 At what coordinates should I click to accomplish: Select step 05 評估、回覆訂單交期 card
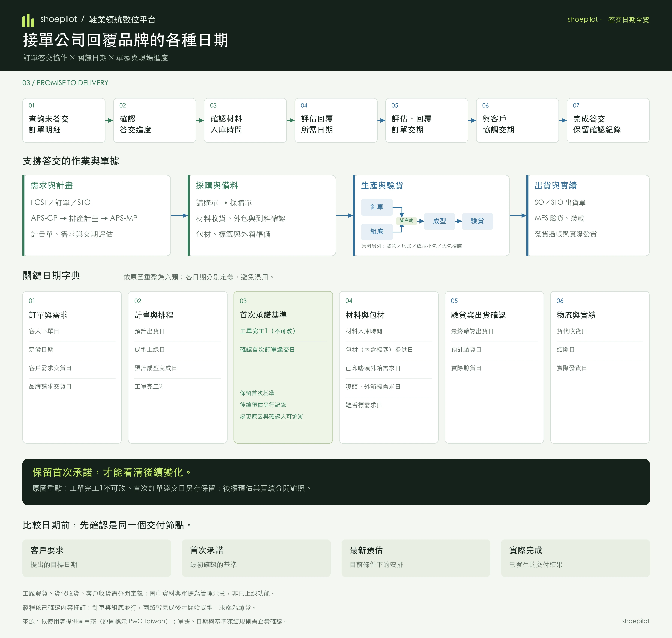click(427, 120)
